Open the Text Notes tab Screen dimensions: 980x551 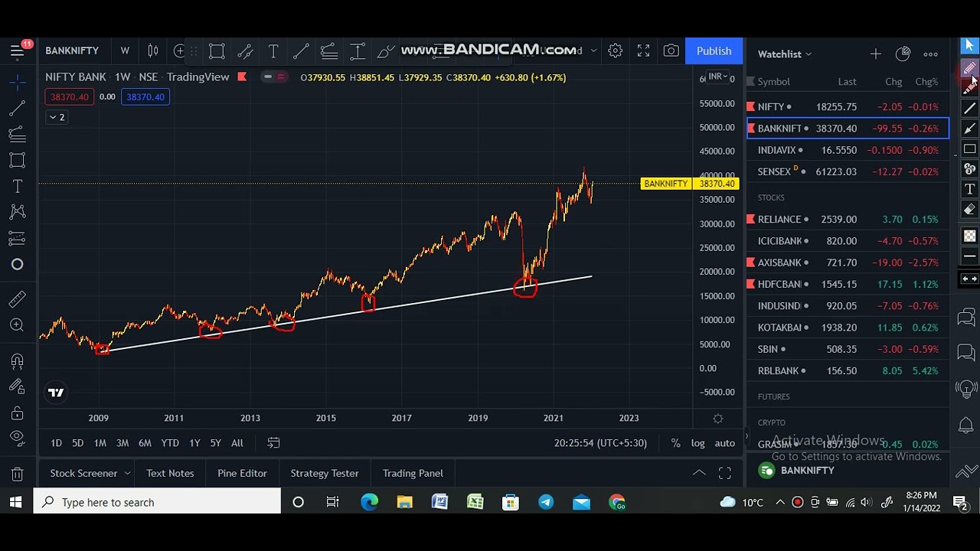tap(170, 474)
